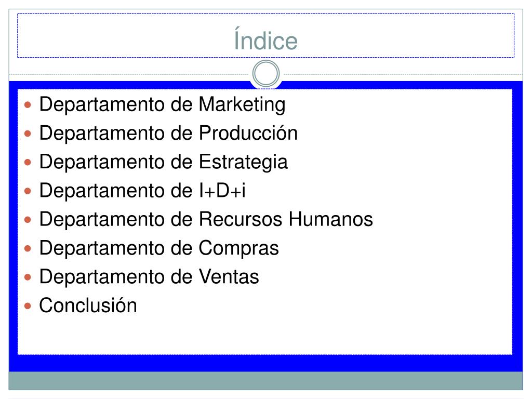The width and height of the screenshot is (532, 399).
Task: Select the bullet next to Departamento de Estrategia
Action: tap(28, 162)
